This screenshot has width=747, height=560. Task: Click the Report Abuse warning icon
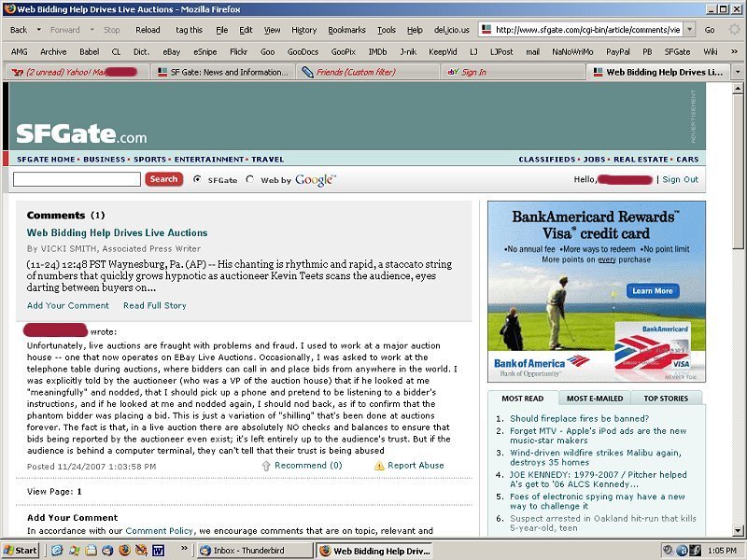point(379,466)
